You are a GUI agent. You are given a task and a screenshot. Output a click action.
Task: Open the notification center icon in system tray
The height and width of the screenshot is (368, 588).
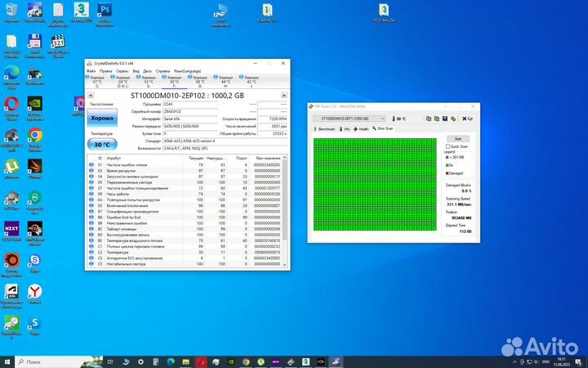tap(579, 362)
